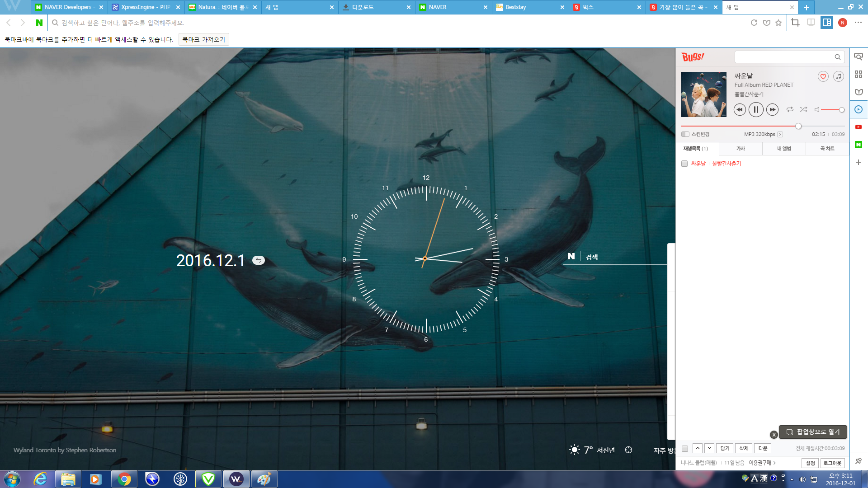Move selected song down in playlist
The width and height of the screenshot is (868, 488).
coord(709,448)
